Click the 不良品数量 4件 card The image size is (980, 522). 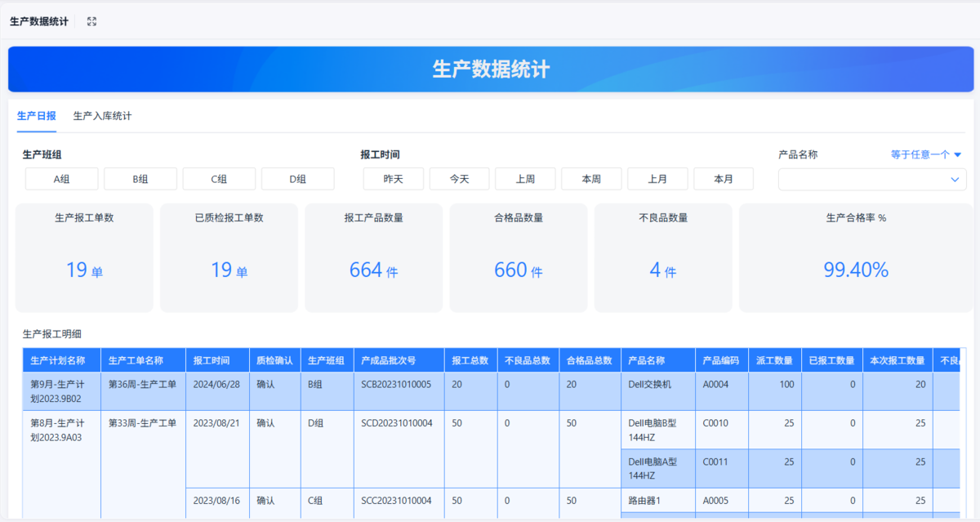tap(663, 257)
